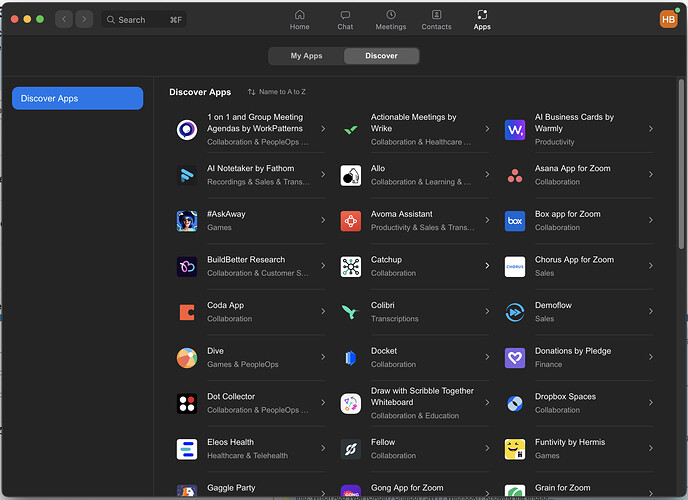Image resolution: width=688 pixels, height=500 pixels.
Task: Expand the Fellow row chevron
Action: [x=487, y=448]
